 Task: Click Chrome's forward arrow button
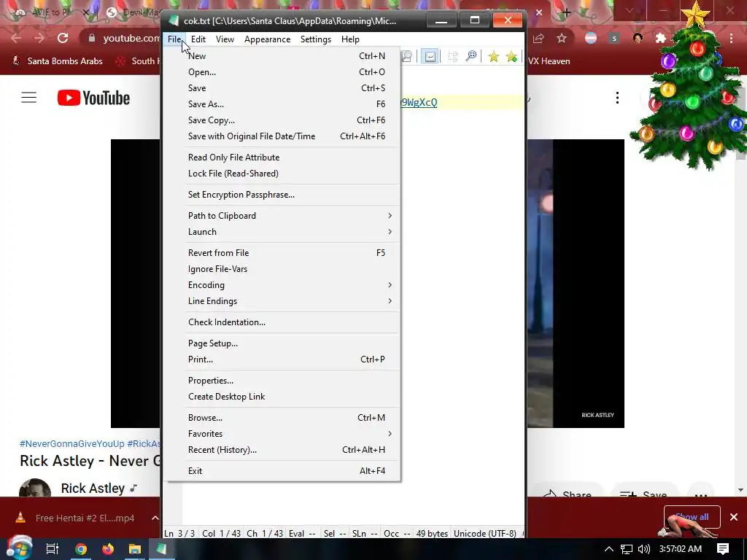(39, 38)
